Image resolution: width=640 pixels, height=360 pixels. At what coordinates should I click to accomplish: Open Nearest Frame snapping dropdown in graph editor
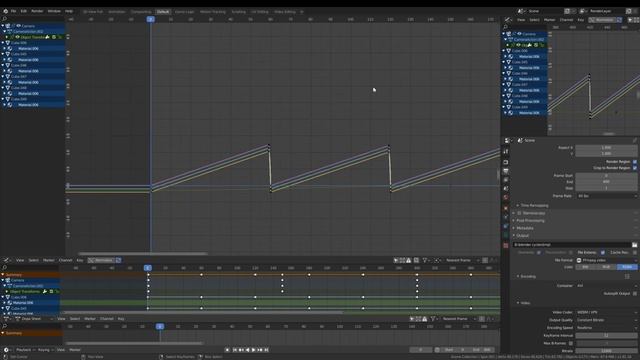pyautogui.click(x=462, y=260)
